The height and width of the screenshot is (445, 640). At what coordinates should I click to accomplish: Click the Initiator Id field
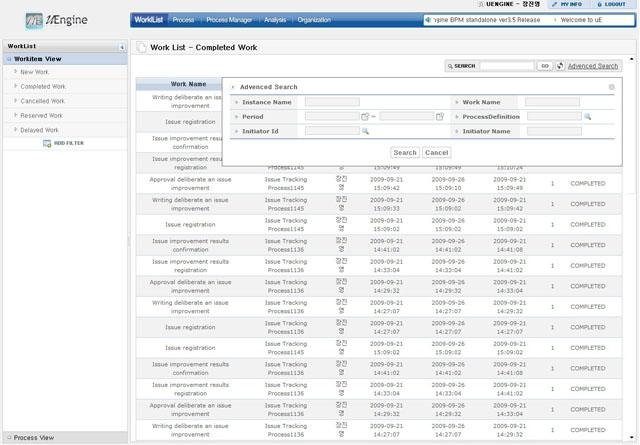pyautogui.click(x=332, y=131)
